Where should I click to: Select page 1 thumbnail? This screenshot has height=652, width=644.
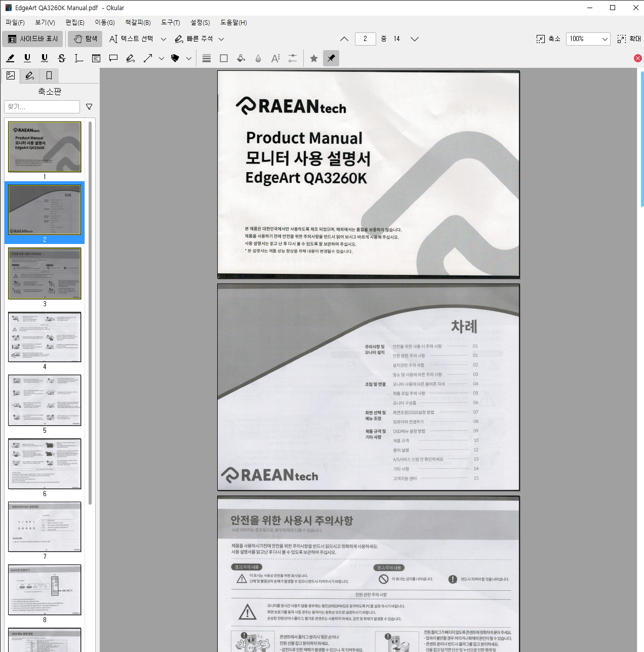point(45,147)
